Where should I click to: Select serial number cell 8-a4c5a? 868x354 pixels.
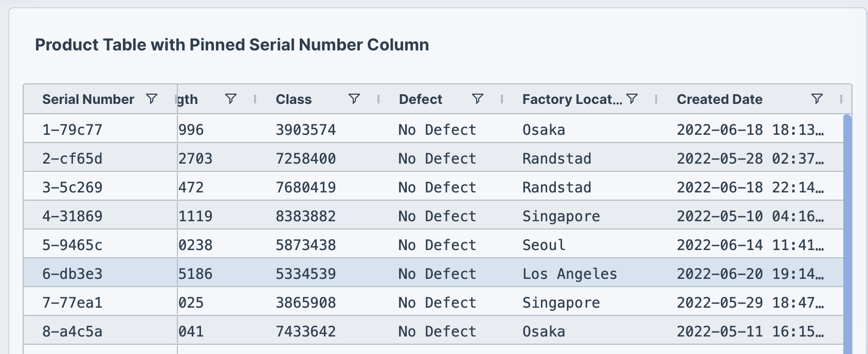[72, 331]
